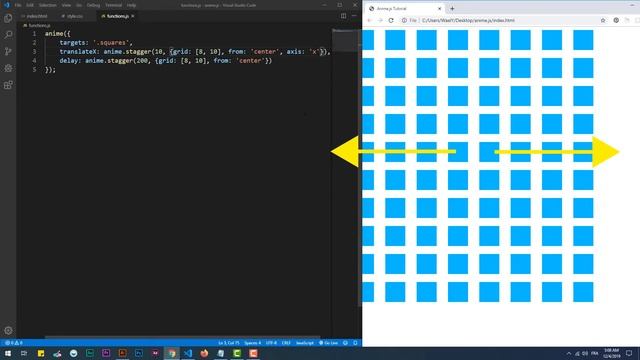Viewport: 640px width, 360px height.
Task: Close the functions.js editor tab
Action: pyautogui.click(x=133, y=16)
